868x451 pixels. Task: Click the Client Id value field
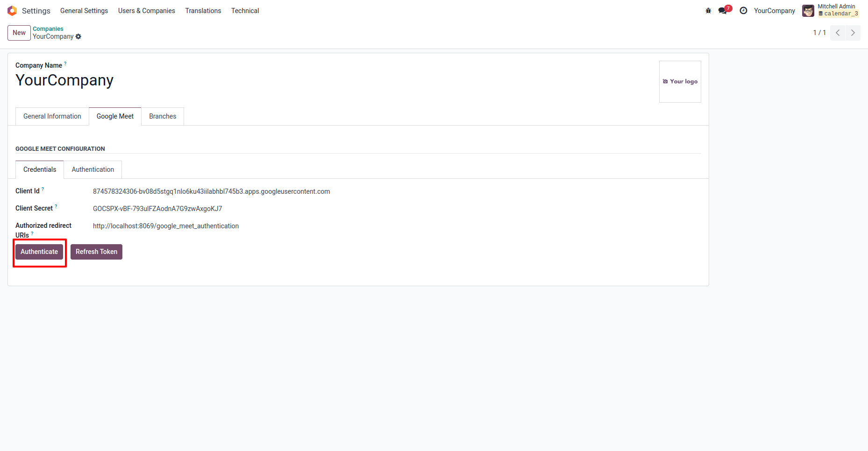(x=211, y=191)
